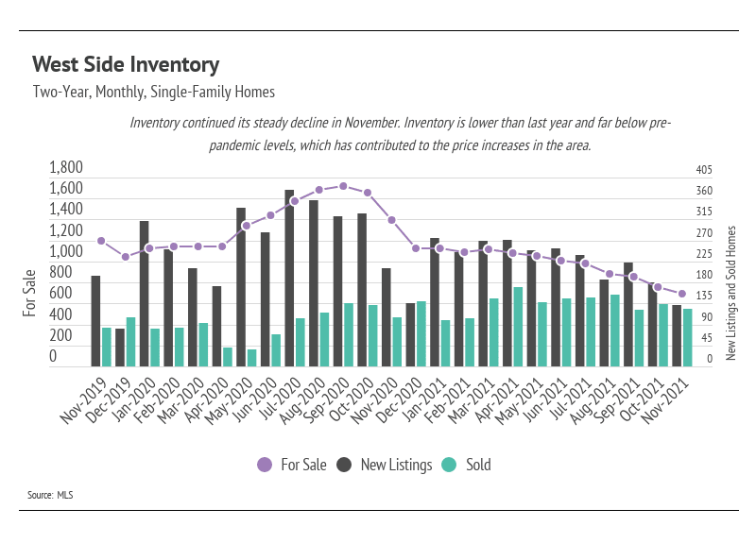The width and height of the screenshot is (756, 543).
Task: Click the Sep-2020 For Sale peak data point
Action: (x=343, y=186)
